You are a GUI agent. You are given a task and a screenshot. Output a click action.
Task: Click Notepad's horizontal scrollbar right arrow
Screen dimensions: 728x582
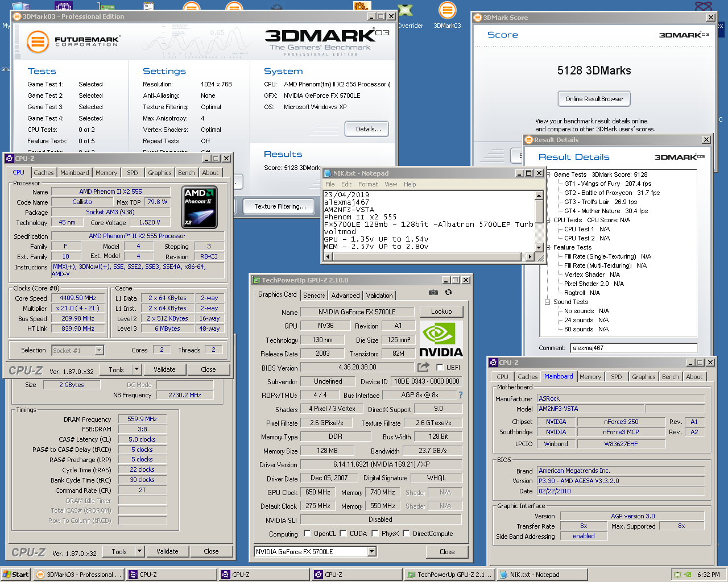pos(531,257)
